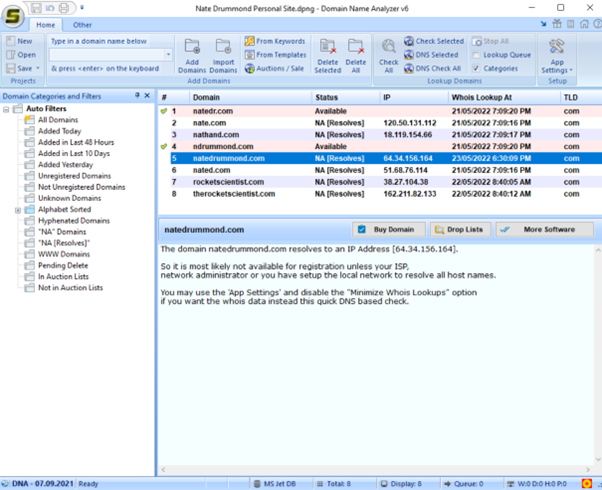Click Delete Selected domains
602x490 pixels.
(328, 56)
